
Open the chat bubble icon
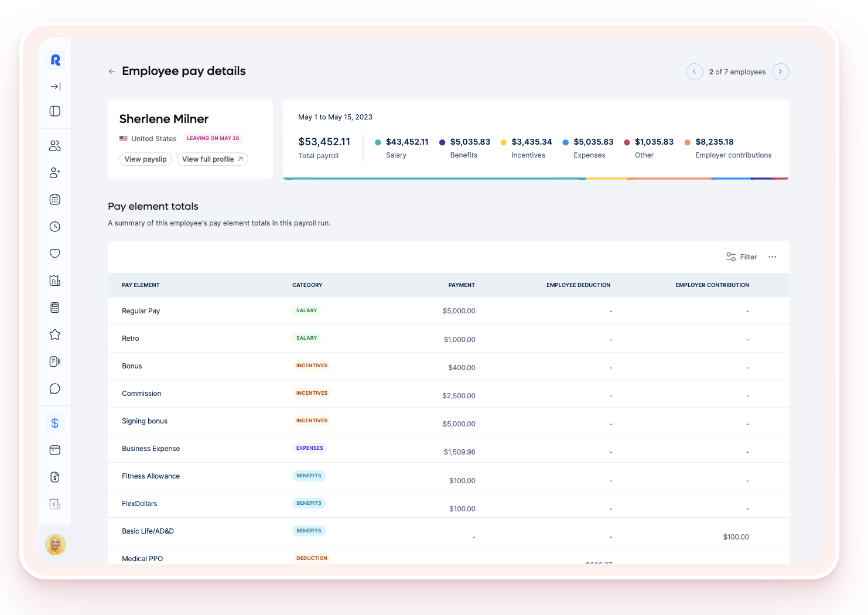point(55,389)
